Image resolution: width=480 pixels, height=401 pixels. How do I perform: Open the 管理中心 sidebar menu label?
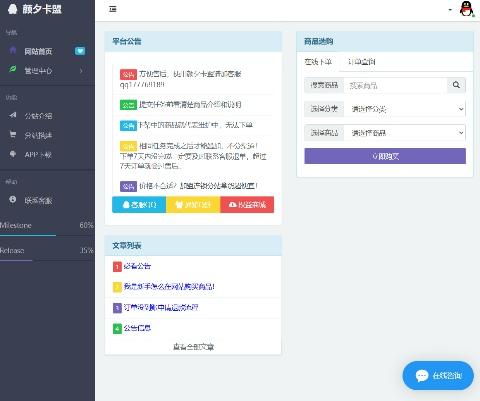[38, 71]
